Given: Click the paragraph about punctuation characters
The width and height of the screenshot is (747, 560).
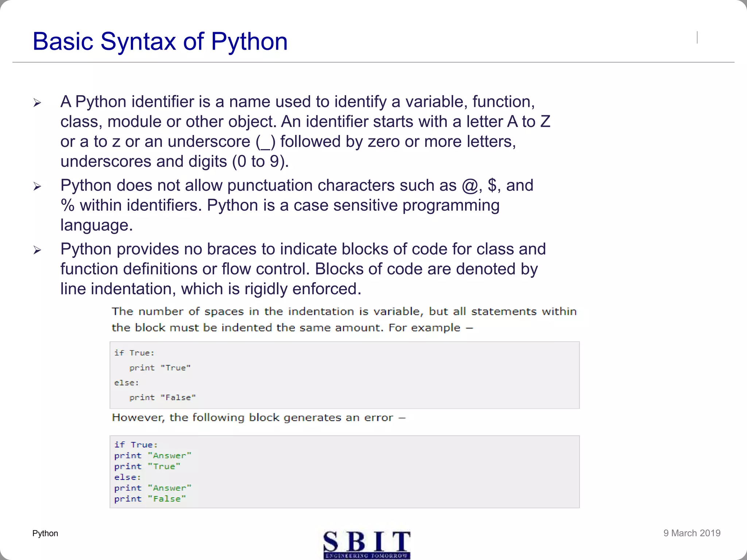Looking at the screenshot, I should click(x=296, y=205).
